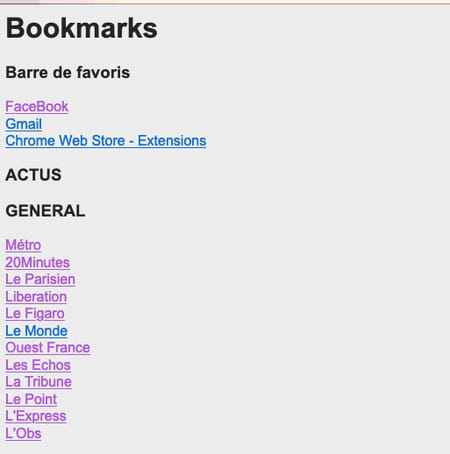Go to the Le Point link
Image resolution: width=450 pixels, height=454 pixels.
tap(31, 399)
